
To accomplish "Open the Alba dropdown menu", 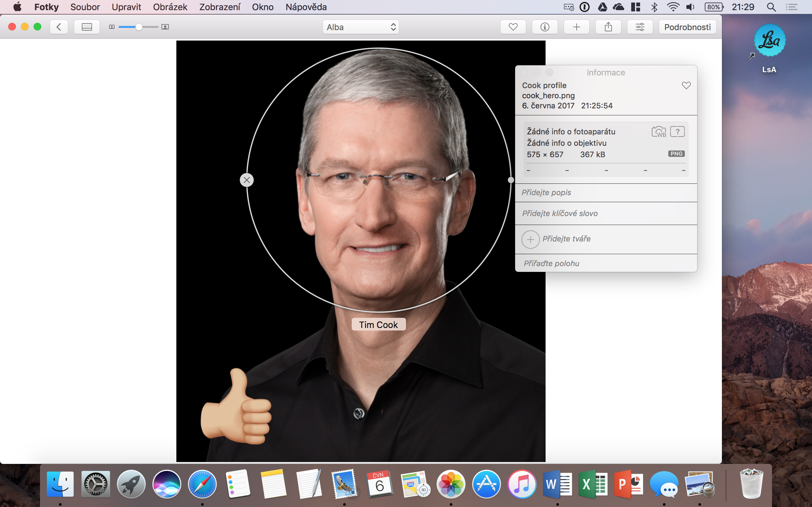I will 361,27.
